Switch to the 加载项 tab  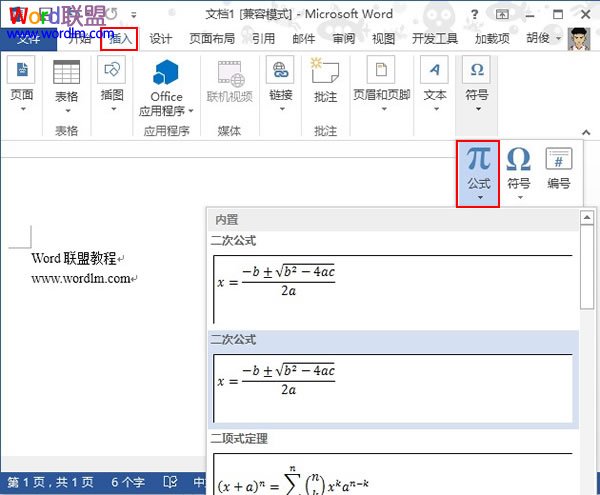point(492,39)
